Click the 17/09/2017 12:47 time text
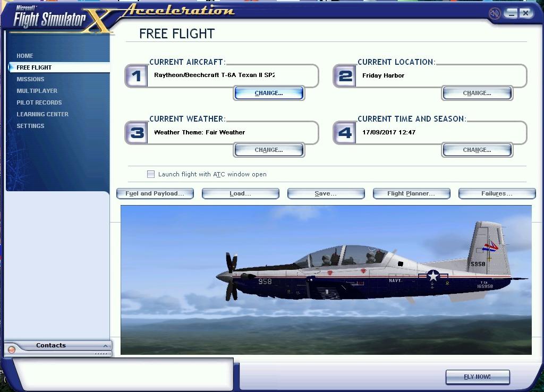 [389, 132]
